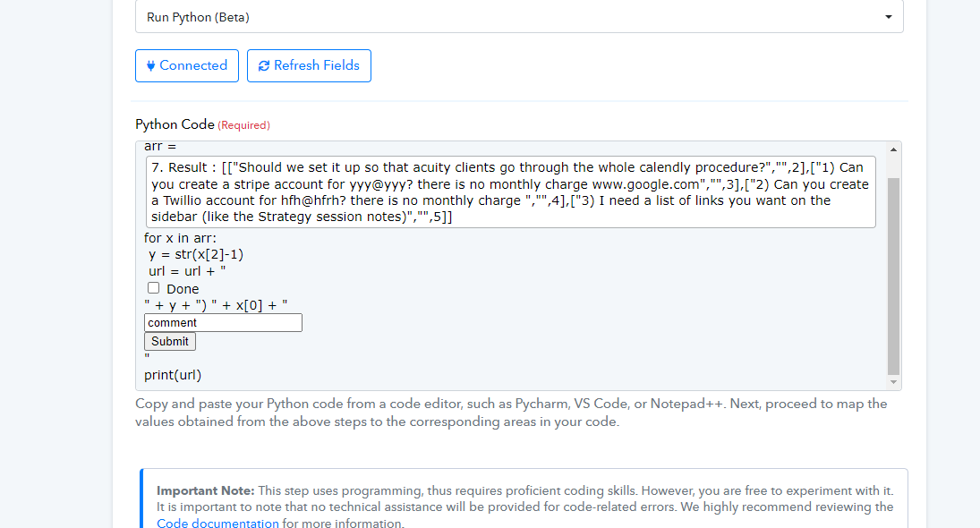Click the Refresh Fields button label
980x528 pixels.
pos(316,65)
